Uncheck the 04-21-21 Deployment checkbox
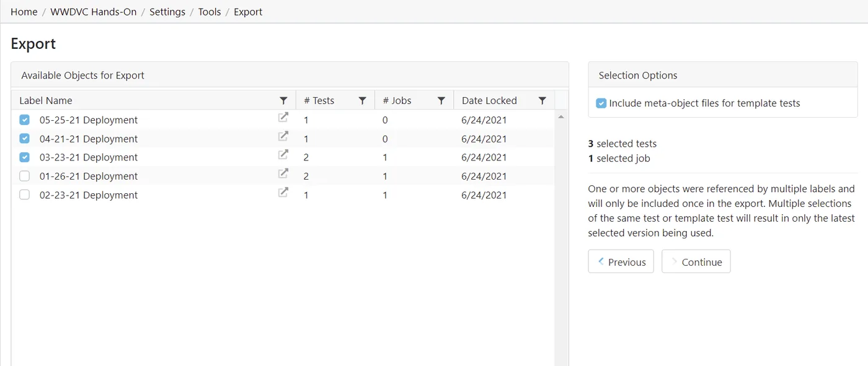868x366 pixels. pyautogui.click(x=25, y=138)
